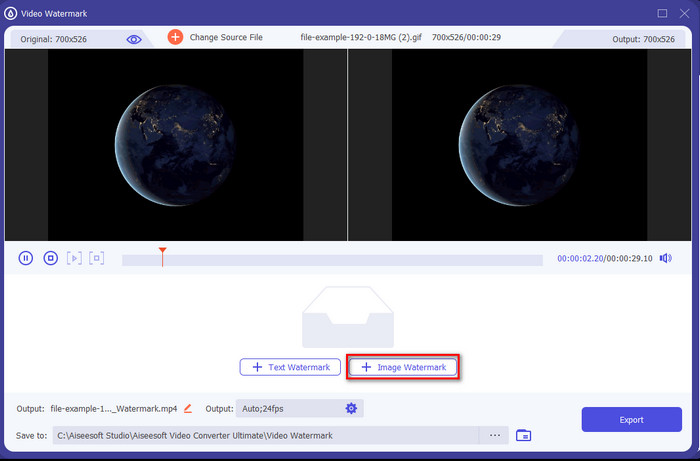Open Auto;24fps output format field
The height and width of the screenshot is (461, 700).
[x=300, y=408]
